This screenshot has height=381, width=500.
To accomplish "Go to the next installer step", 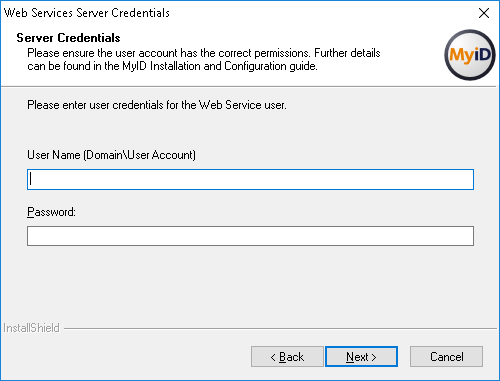I will pyautogui.click(x=361, y=357).
